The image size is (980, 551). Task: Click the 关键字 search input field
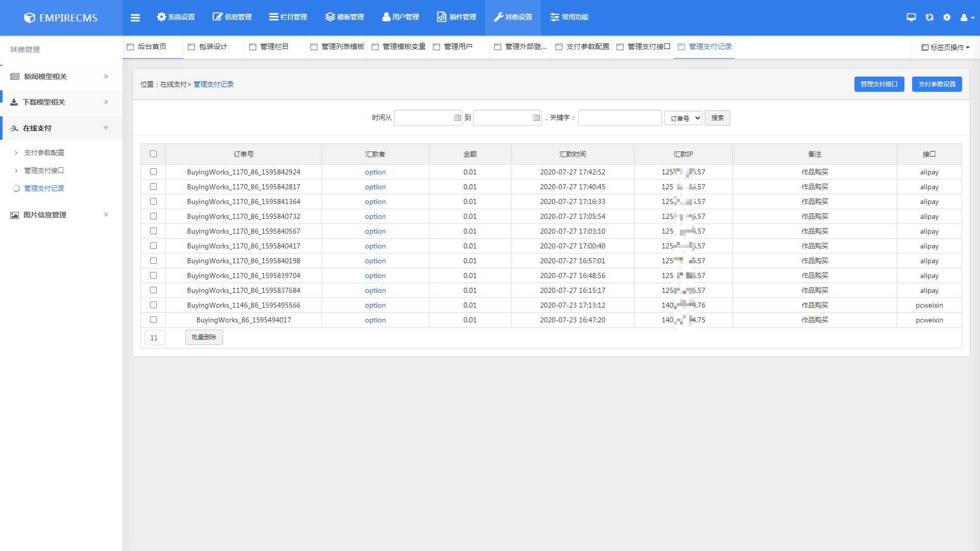[620, 118]
